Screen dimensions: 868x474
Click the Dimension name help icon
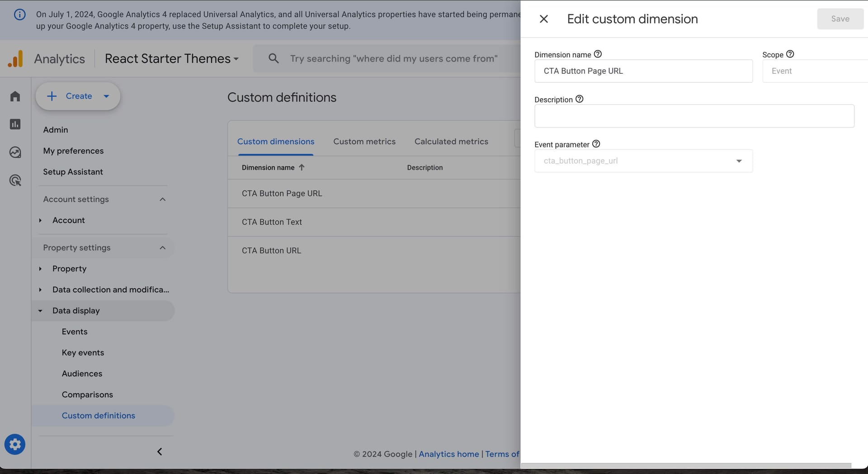tap(598, 54)
